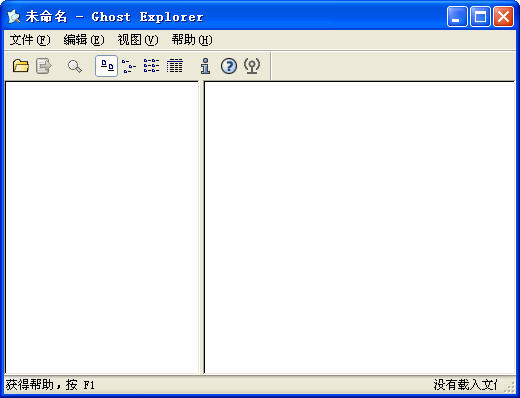Maximize the Ghost Explorer window
Image resolution: width=520 pixels, height=398 pixels.
pos(480,16)
